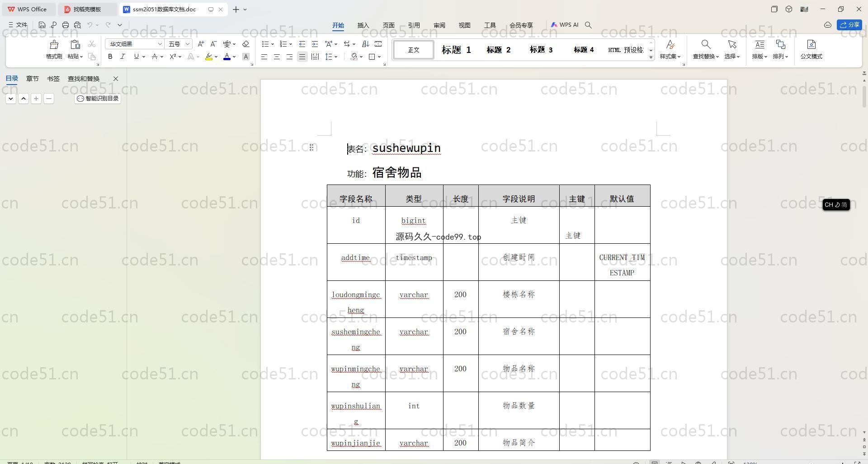Click the Undo arrow icon

tap(90, 25)
